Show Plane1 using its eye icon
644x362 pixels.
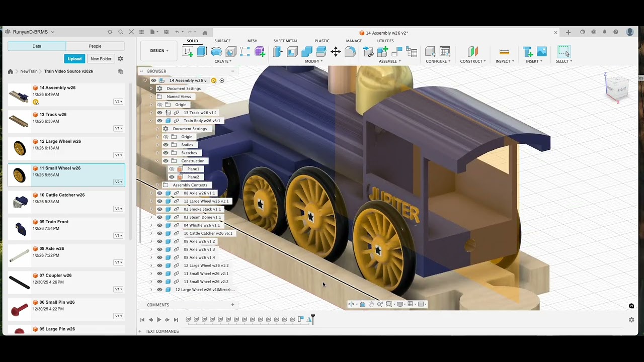(x=172, y=169)
